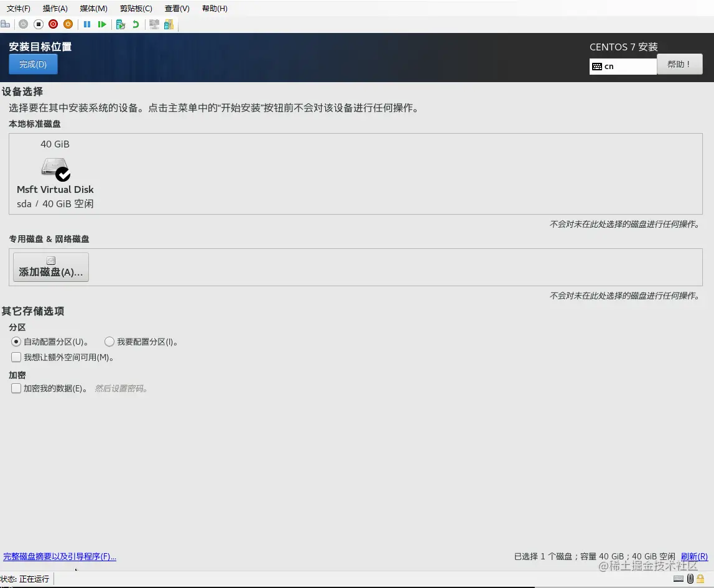
Task: Open the 帮助(H) menu
Action: tap(215, 9)
